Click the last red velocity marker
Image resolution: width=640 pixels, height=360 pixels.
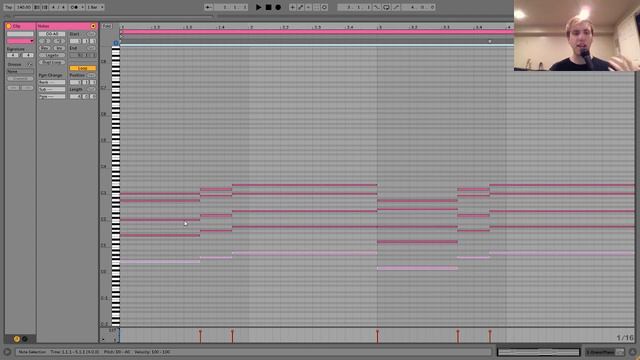click(490, 336)
